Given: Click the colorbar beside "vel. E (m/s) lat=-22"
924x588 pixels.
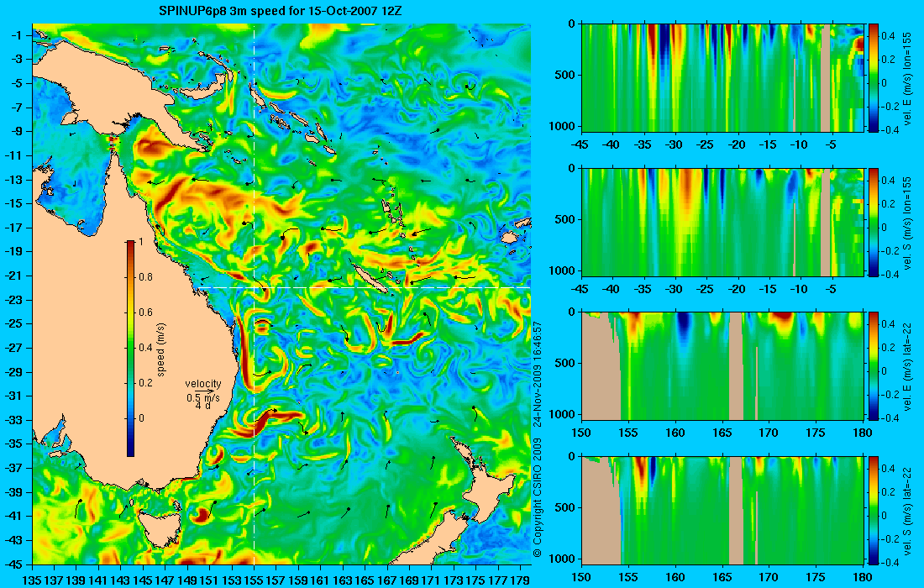Looking at the screenshot, I should tap(873, 366).
